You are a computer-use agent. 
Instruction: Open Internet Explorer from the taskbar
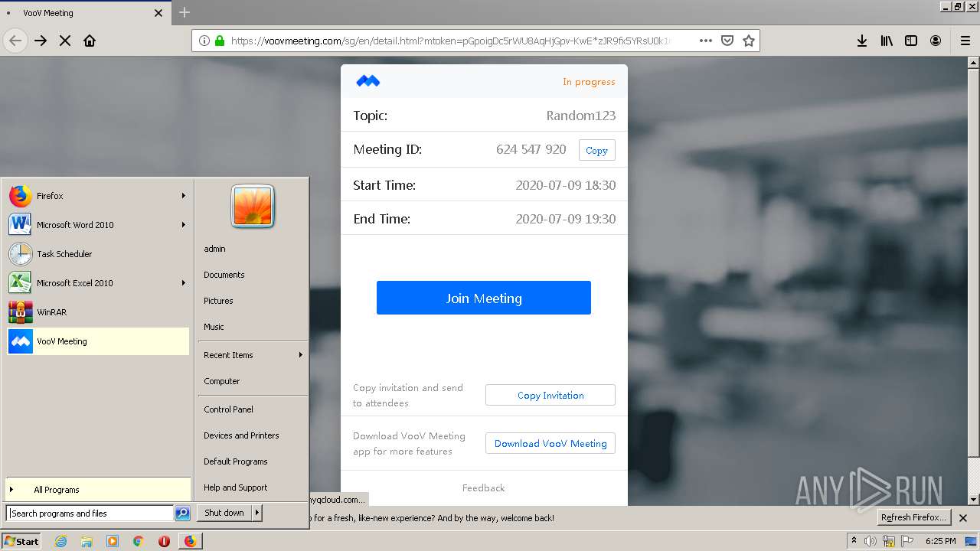[61, 541]
